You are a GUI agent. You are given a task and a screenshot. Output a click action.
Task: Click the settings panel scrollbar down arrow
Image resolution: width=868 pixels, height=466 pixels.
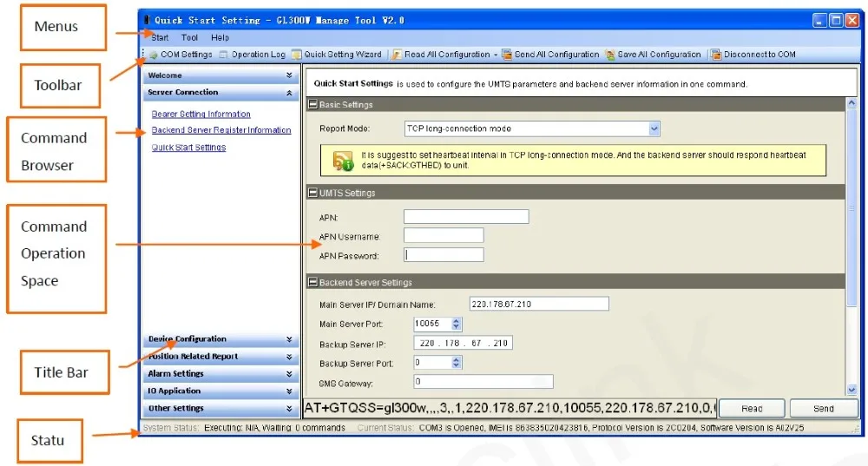click(852, 391)
